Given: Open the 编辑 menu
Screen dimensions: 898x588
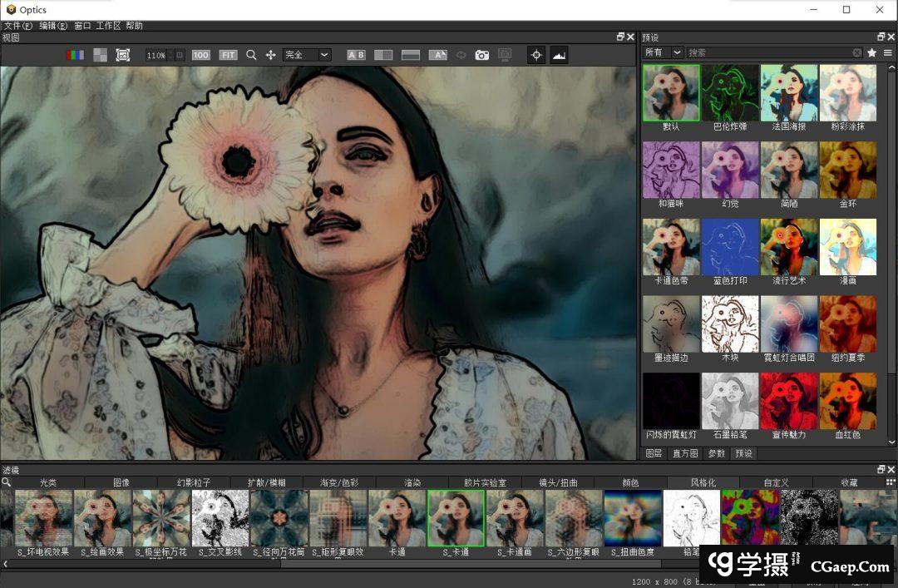Looking at the screenshot, I should 53,26.
